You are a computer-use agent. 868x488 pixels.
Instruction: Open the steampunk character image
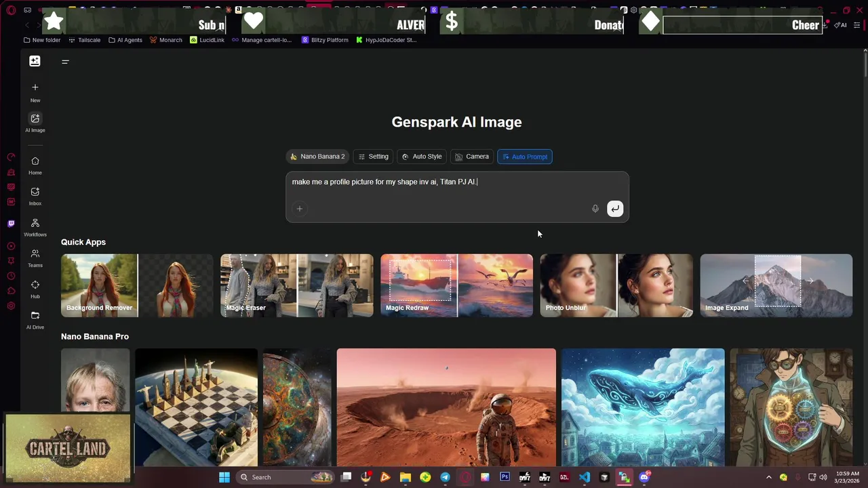(791, 407)
